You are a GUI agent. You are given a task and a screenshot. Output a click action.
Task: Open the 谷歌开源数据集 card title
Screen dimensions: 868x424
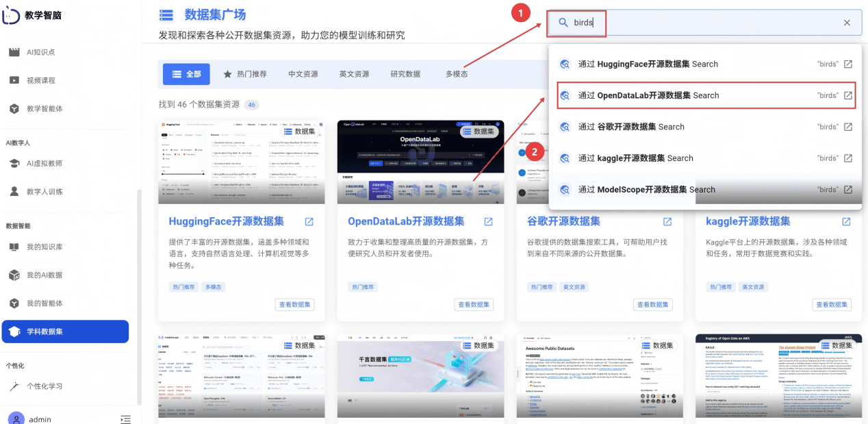[563, 222]
